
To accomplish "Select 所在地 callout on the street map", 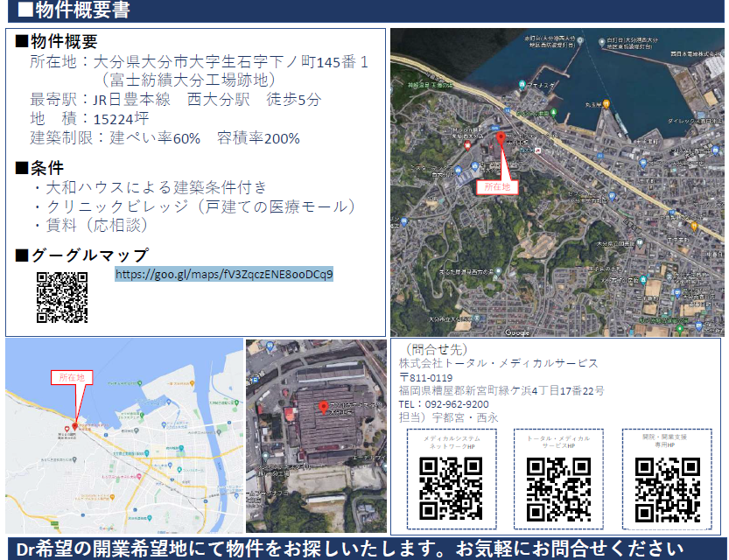I will (72, 377).
